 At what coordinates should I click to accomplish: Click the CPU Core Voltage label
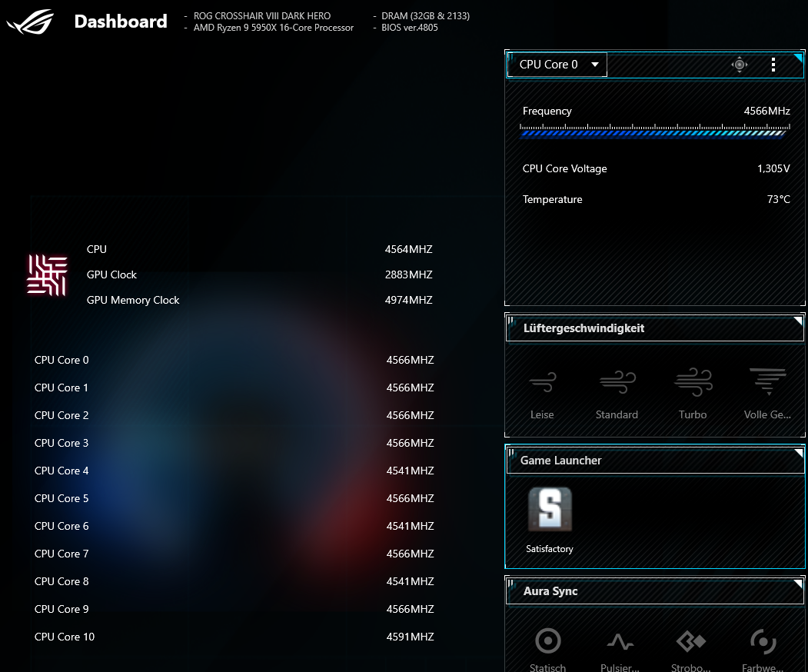coord(565,168)
